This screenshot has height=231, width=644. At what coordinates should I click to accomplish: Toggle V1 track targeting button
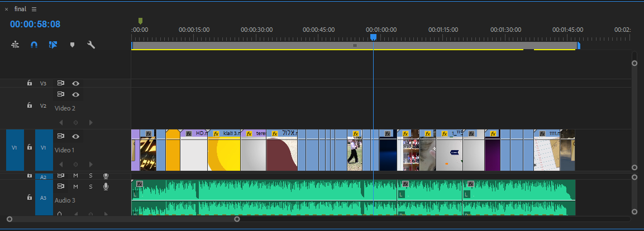[x=44, y=150]
